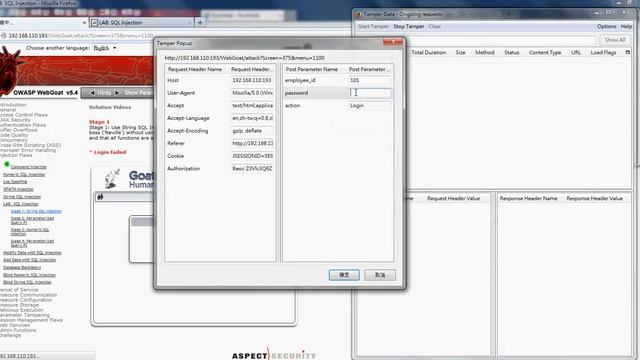Open the Stage 3: Numeric SQL Injection link

click(x=30, y=232)
